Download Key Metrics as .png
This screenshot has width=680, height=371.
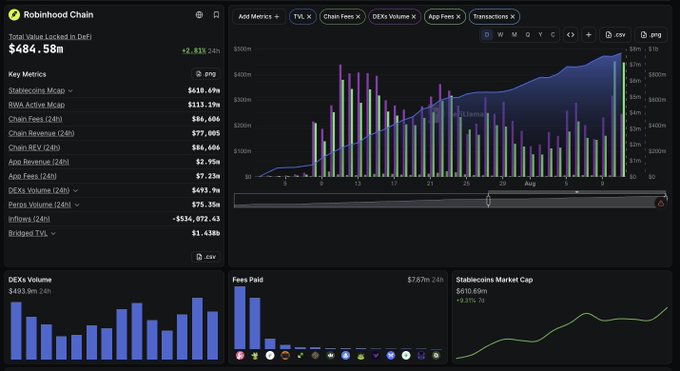206,74
